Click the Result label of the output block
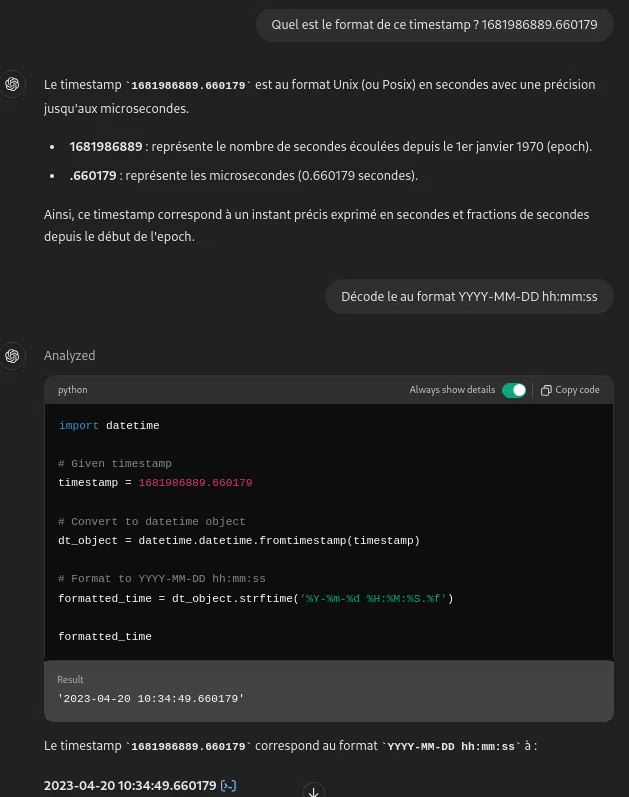Screen dimensions: 629x797 pos(70,679)
